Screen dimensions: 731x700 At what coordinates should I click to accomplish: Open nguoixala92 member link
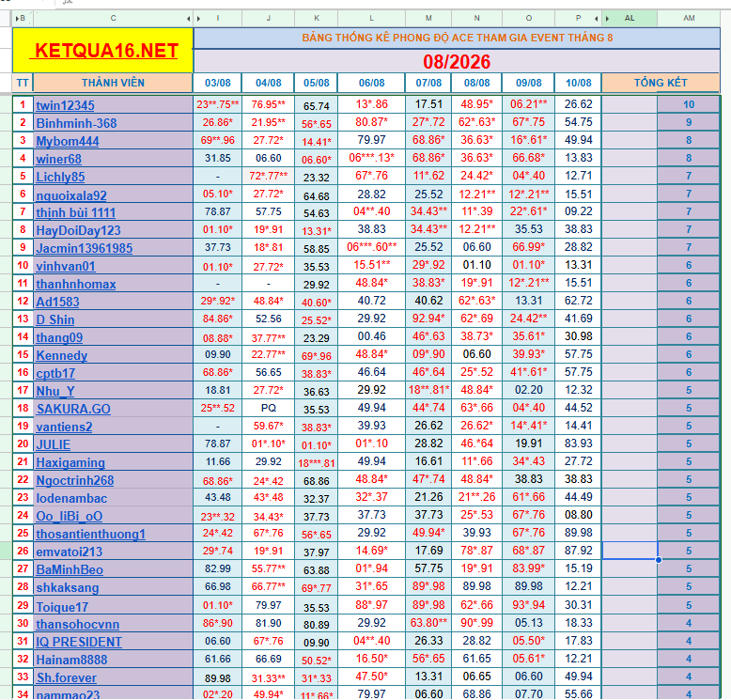[71, 194]
